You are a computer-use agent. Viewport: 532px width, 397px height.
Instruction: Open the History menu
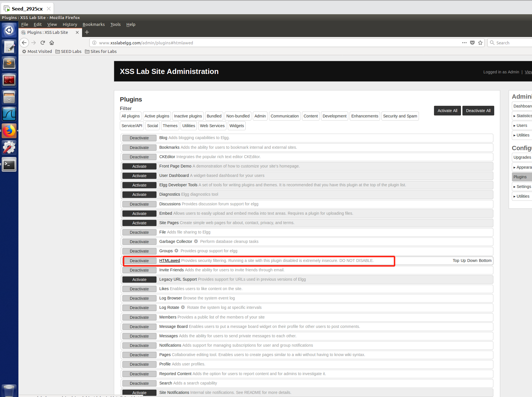[x=70, y=24]
